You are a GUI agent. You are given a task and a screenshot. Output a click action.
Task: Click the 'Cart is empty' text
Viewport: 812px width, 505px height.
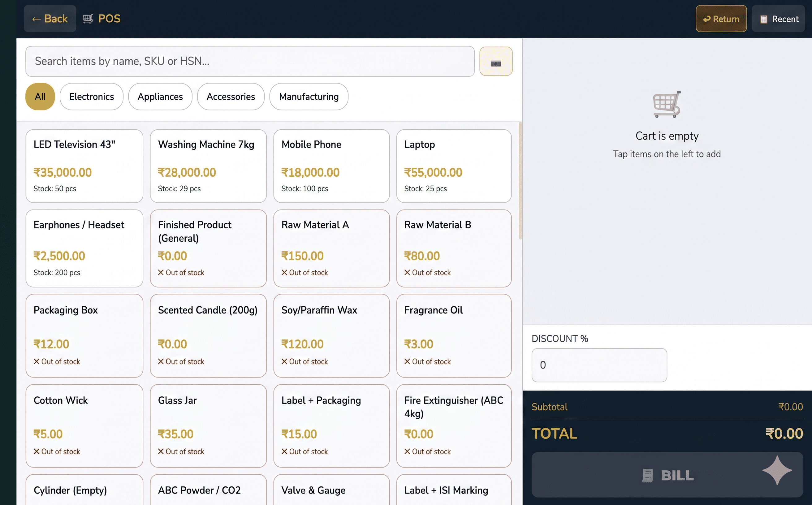pos(667,136)
